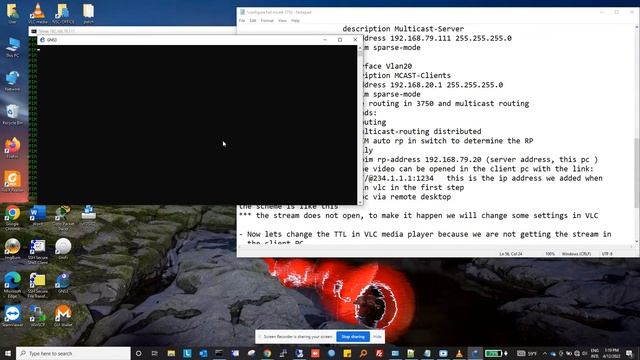Click the clock and date in system tray
The height and width of the screenshot is (360, 640).
[x=611, y=353]
